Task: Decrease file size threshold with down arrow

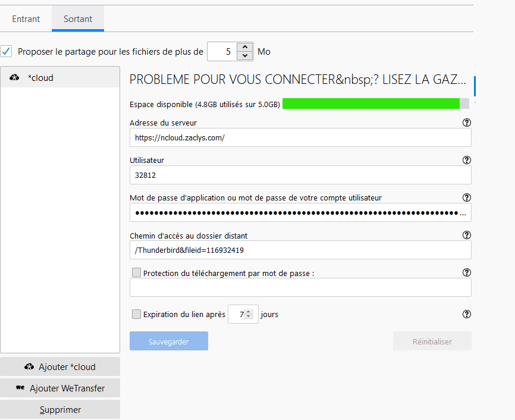Action: [x=244, y=56]
